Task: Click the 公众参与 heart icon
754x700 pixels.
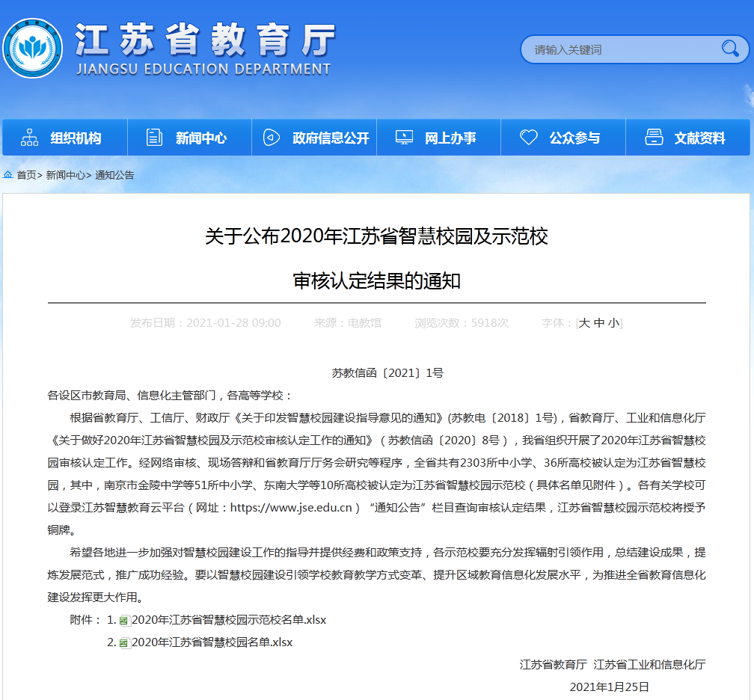Action: pyautogui.click(x=529, y=138)
